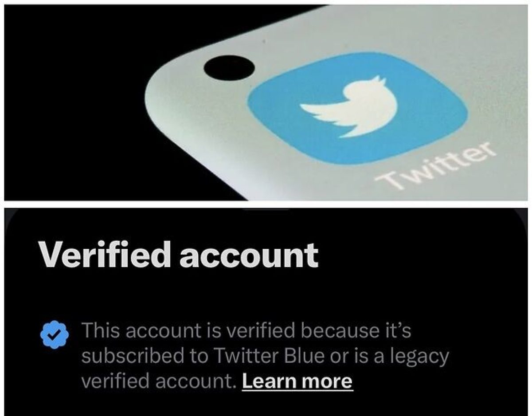Tap the black front camera hole
The width and height of the screenshot is (532, 416).
pyautogui.click(x=229, y=69)
